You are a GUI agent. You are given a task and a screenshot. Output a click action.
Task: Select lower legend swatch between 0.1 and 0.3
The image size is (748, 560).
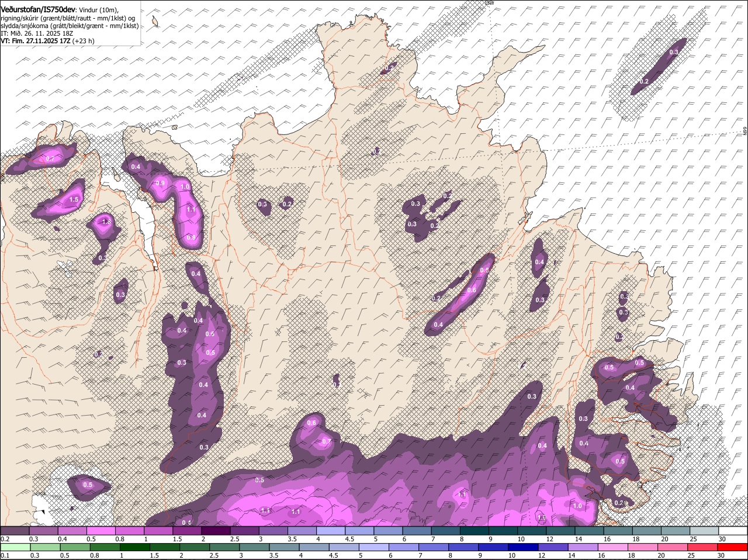(x=15, y=547)
